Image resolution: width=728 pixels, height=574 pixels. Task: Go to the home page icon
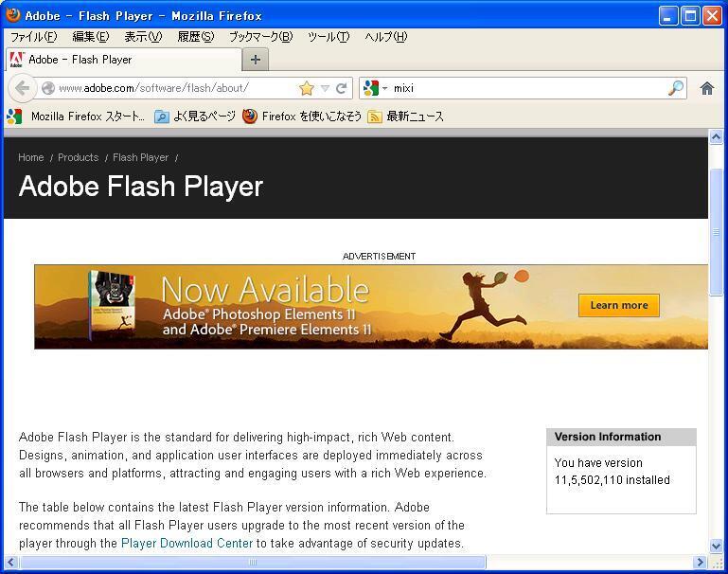click(x=707, y=88)
